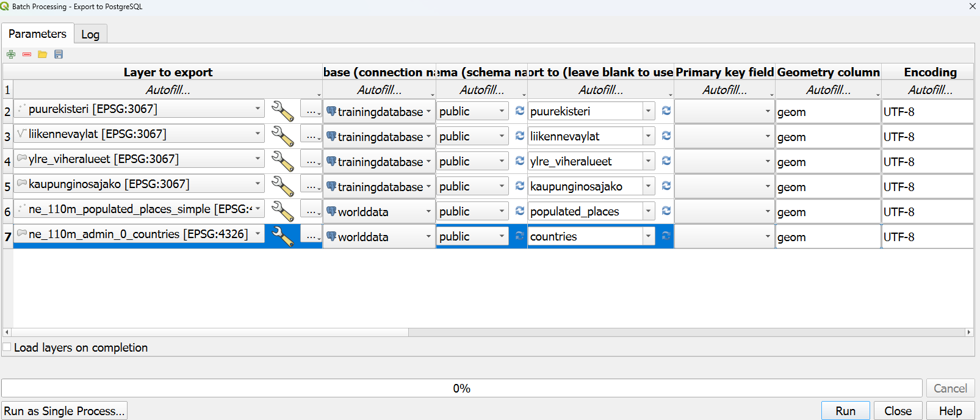Image resolution: width=980 pixels, height=420 pixels.
Task: Click the wrench icon for puurekisteri row
Action: point(282,111)
